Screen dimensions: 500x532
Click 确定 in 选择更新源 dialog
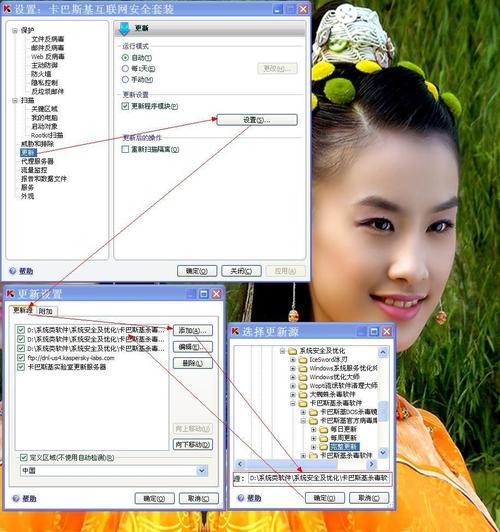pos(325,498)
